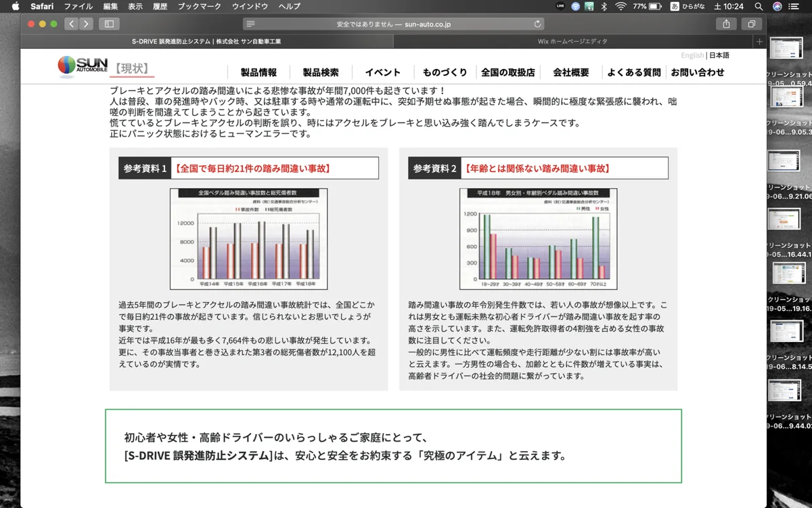
Task: Open the ヘルプ menu
Action: [x=290, y=6]
